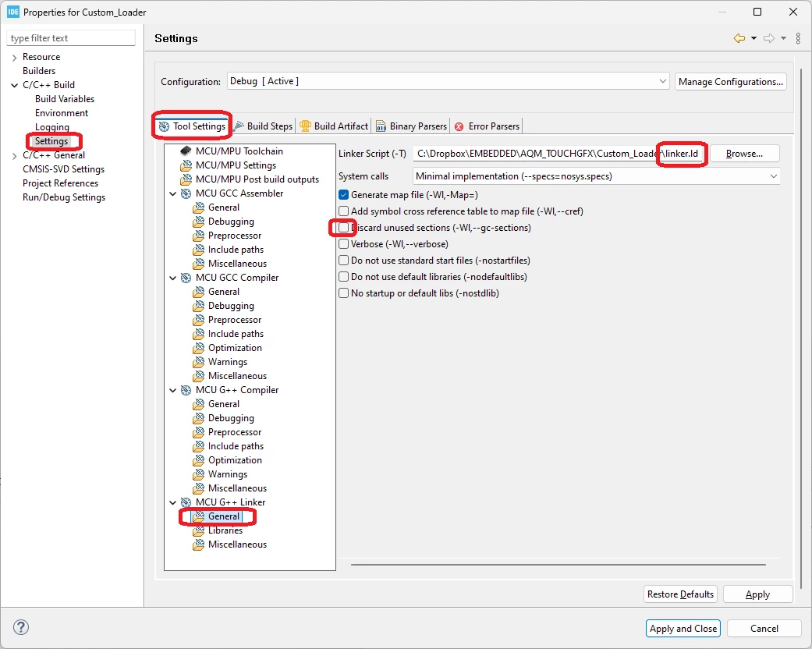Select the Tool Settings tab
The width and height of the screenshot is (812, 649).
[x=192, y=126]
